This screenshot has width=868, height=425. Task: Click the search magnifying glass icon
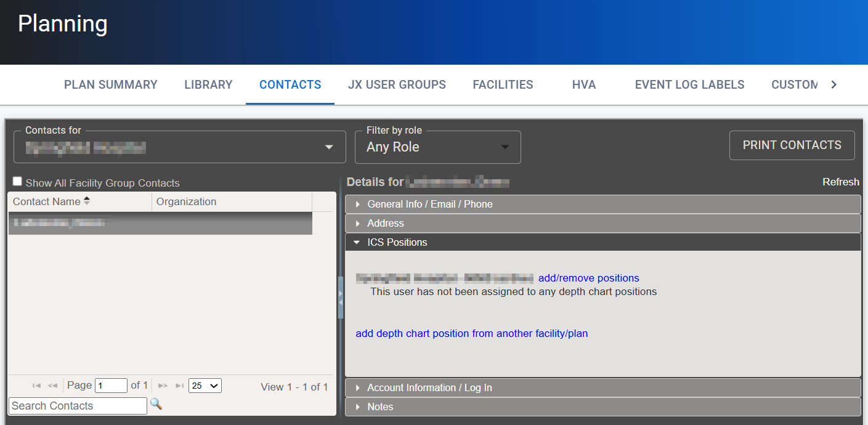coord(156,405)
